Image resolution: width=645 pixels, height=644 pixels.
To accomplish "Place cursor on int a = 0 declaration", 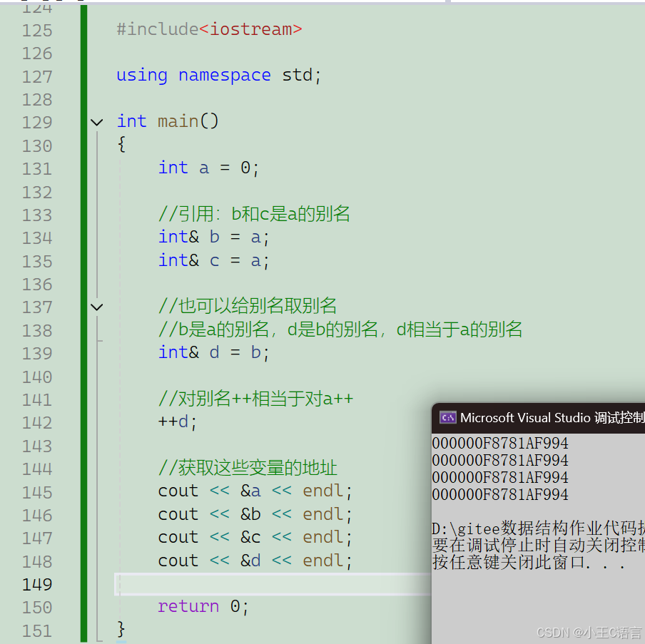I will coord(207,168).
